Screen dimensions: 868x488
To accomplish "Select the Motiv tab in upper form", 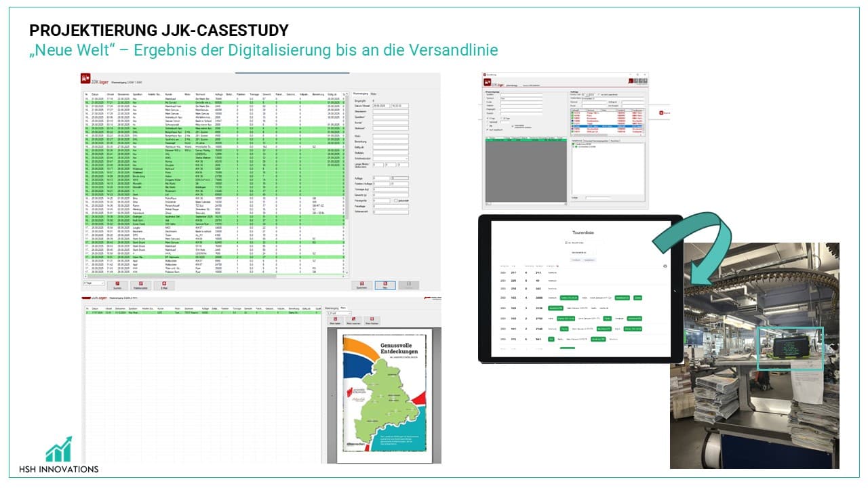I will tap(374, 93).
